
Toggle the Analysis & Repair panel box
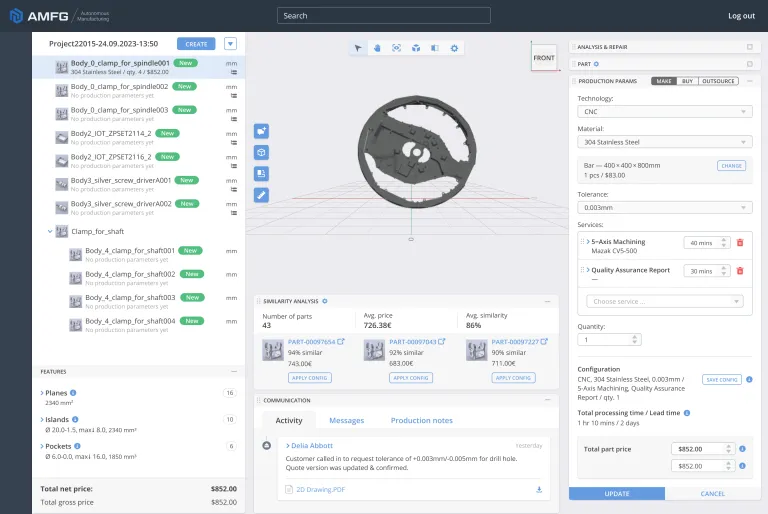tap(749, 47)
